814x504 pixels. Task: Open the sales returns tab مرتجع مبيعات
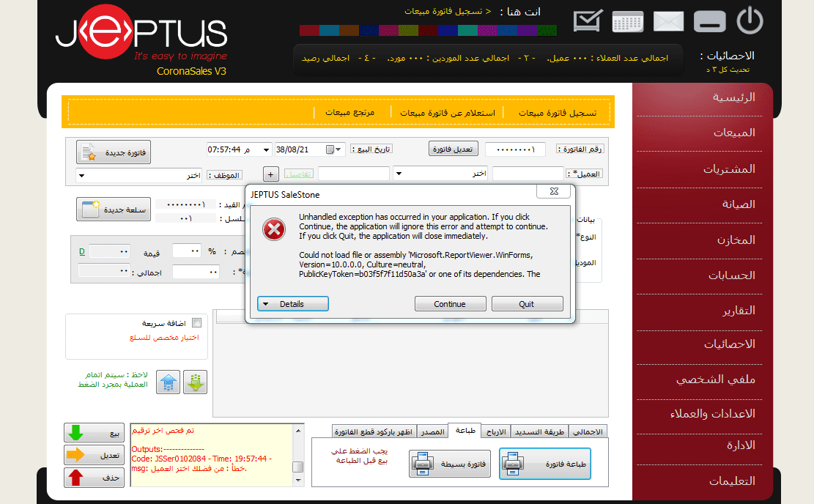(350, 112)
